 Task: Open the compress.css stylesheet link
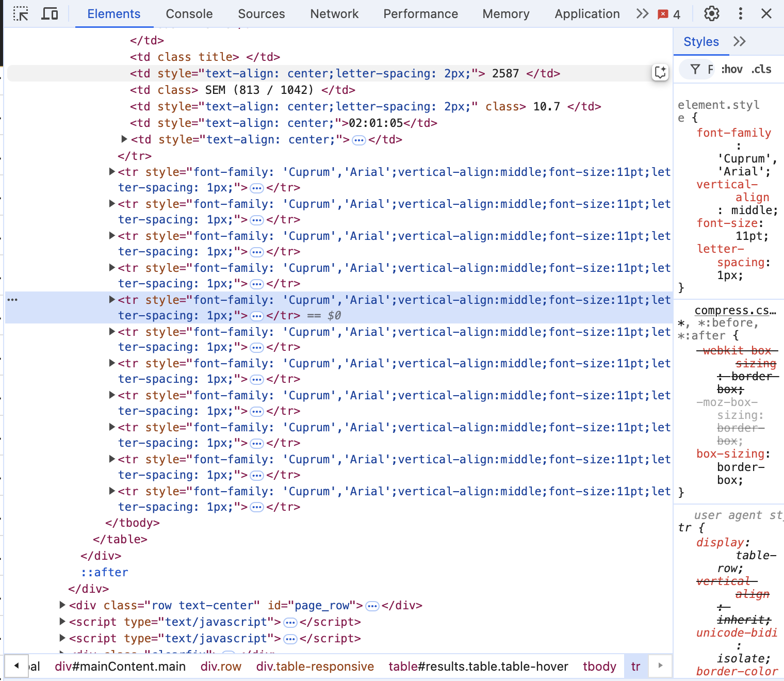pyautogui.click(x=735, y=311)
